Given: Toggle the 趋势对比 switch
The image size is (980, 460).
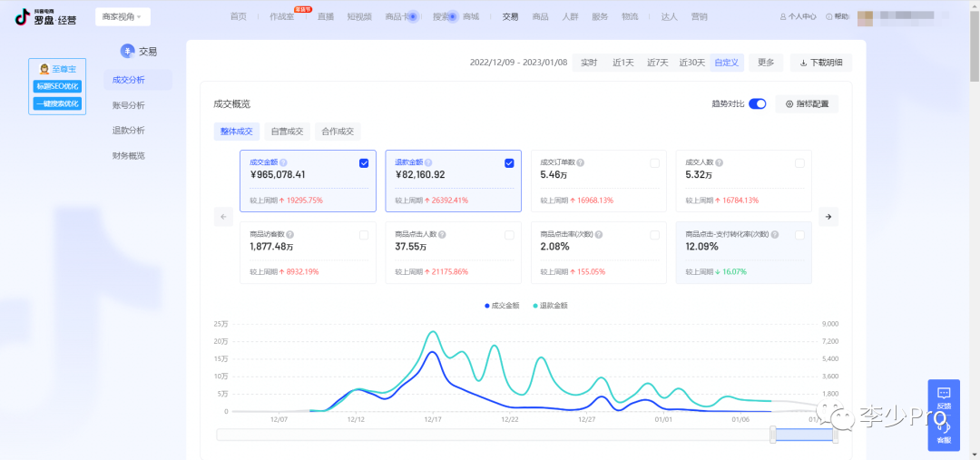Looking at the screenshot, I should point(758,104).
